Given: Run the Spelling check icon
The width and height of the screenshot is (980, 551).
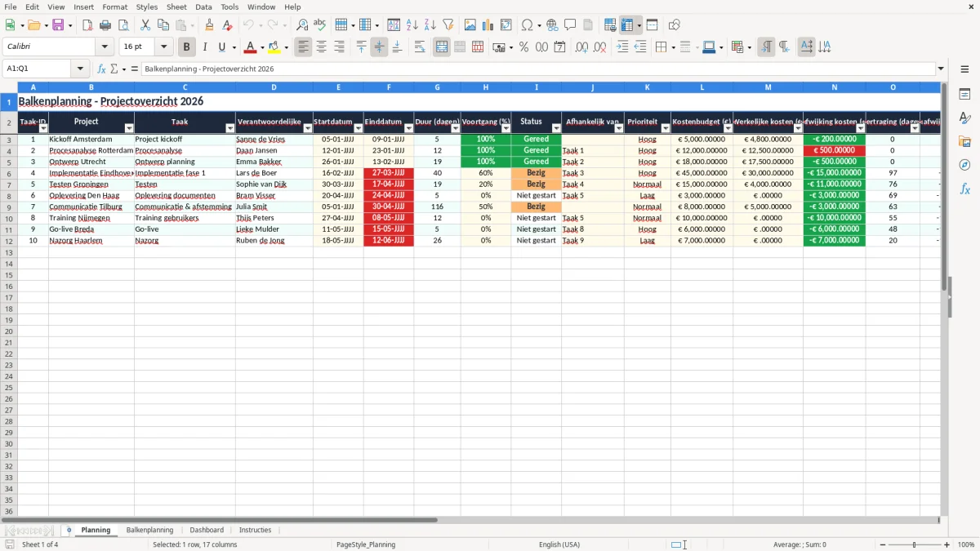Looking at the screenshot, I should coord(320,25).
